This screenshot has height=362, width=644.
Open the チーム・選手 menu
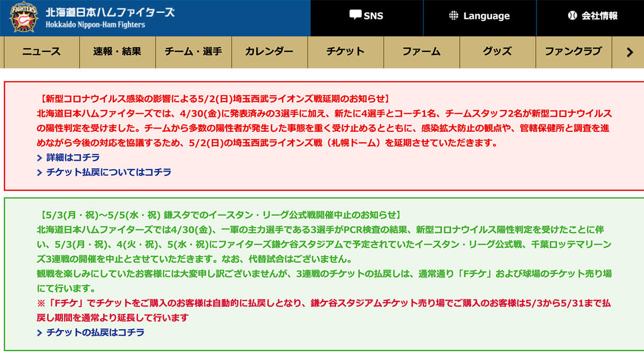pyautogui.click(x=193, y=52)
